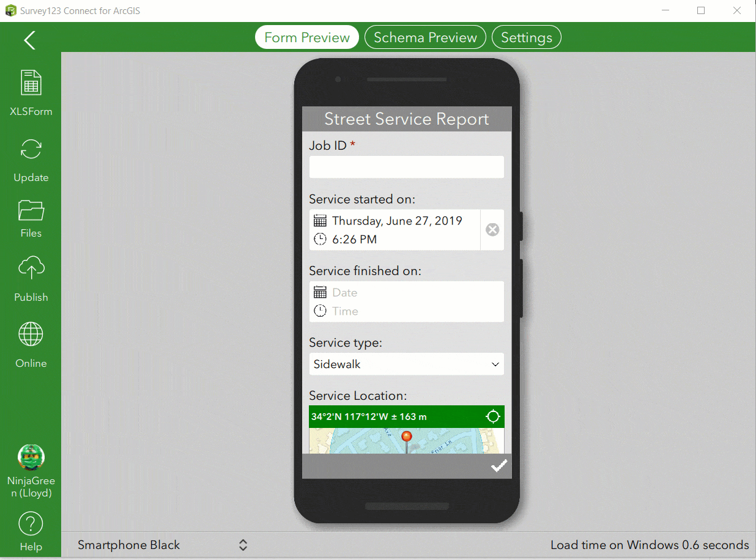The width and height of the screenshot is (756, 560).
Task: Open the XLSForm spreadsheet icon
Action: coord(31,83)
